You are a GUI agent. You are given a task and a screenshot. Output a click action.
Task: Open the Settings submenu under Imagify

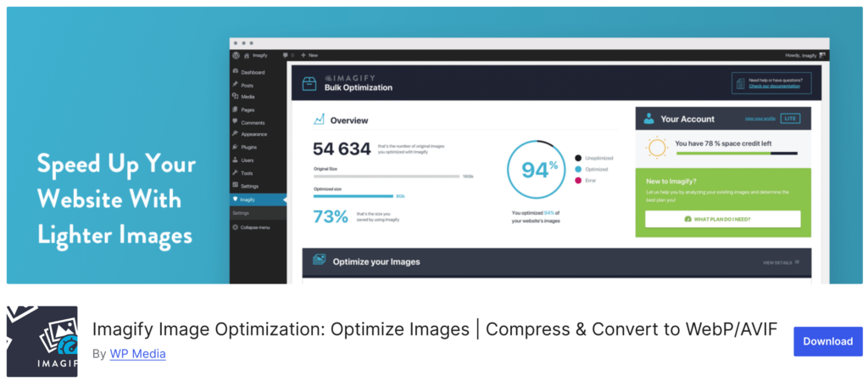pos(241,213)
